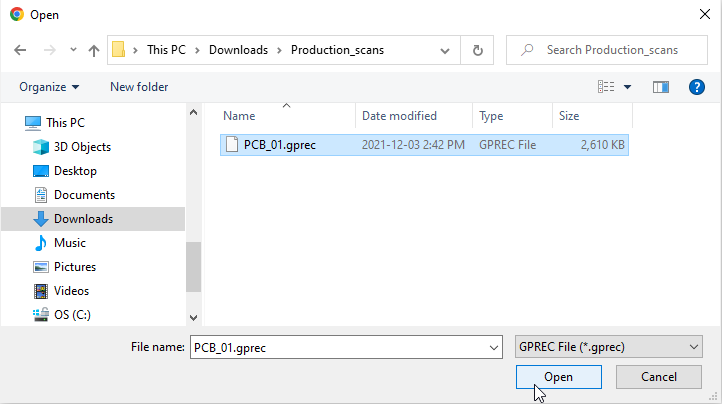Click the Back navigation arrow
The image size is (722, 404).
point(19,50)
